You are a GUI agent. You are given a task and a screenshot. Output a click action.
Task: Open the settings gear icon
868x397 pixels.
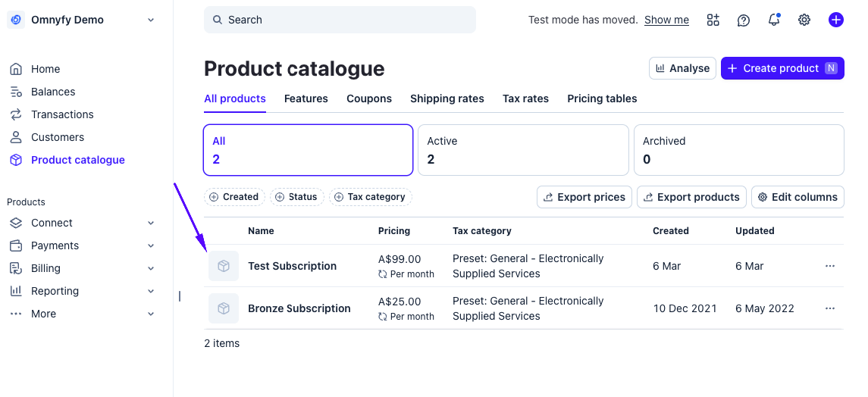tap(804, 20)
